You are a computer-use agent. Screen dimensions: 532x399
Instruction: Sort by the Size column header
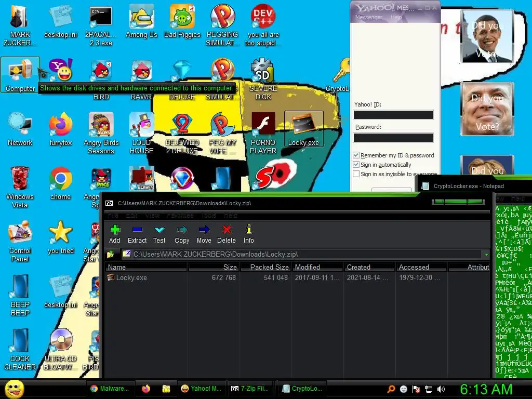214,268
